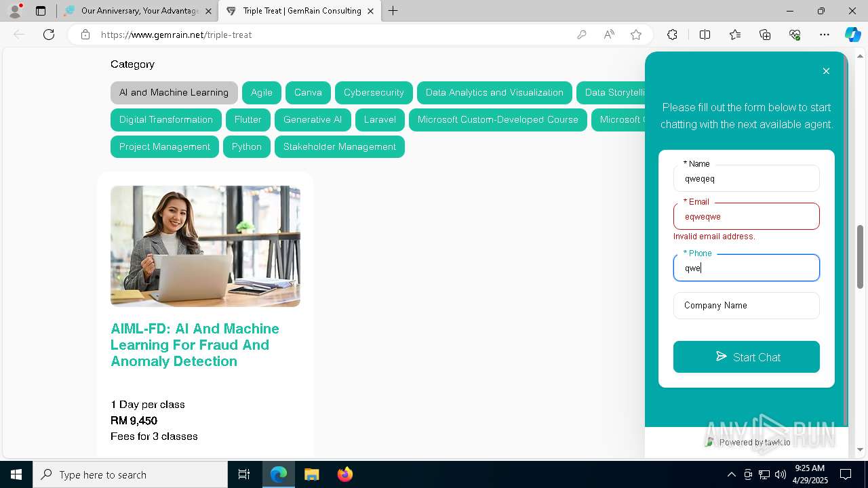
Task: Open the taskbar clock 9:25 AM
Action: pos(810,474)
